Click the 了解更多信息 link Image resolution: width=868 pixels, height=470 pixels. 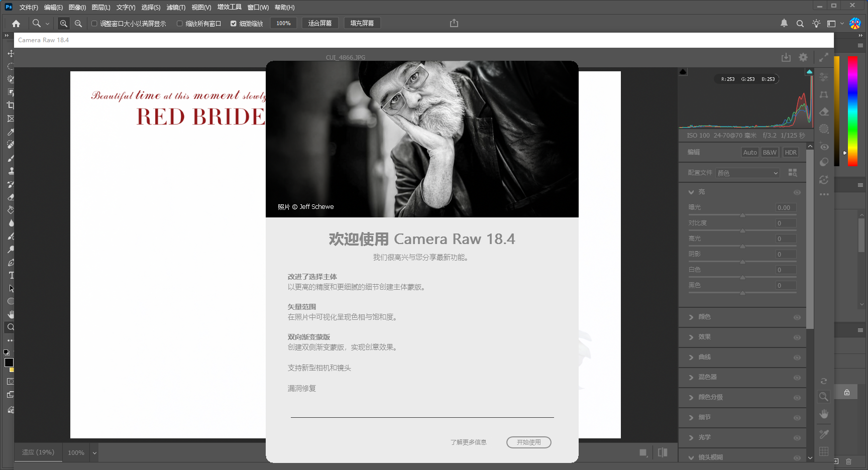pyautogui.click(x=469, y=442)
